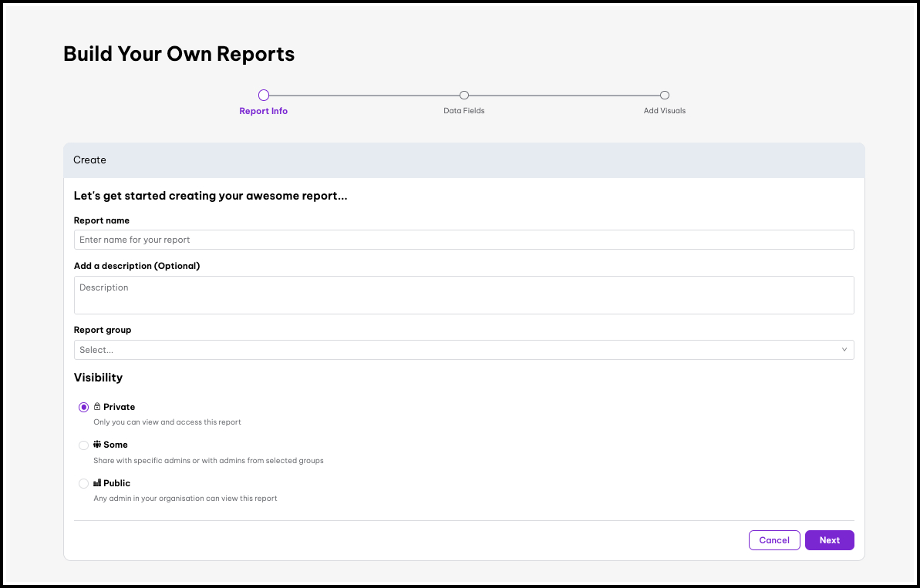
Task: Choose the Some visibility radio button
Action: point(83,445)
